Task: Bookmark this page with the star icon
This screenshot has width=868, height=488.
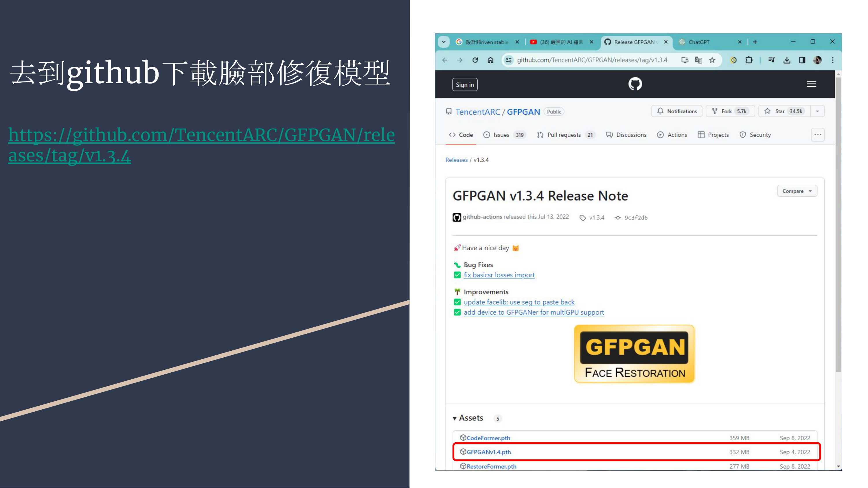Action: click(x=712, y=60)
